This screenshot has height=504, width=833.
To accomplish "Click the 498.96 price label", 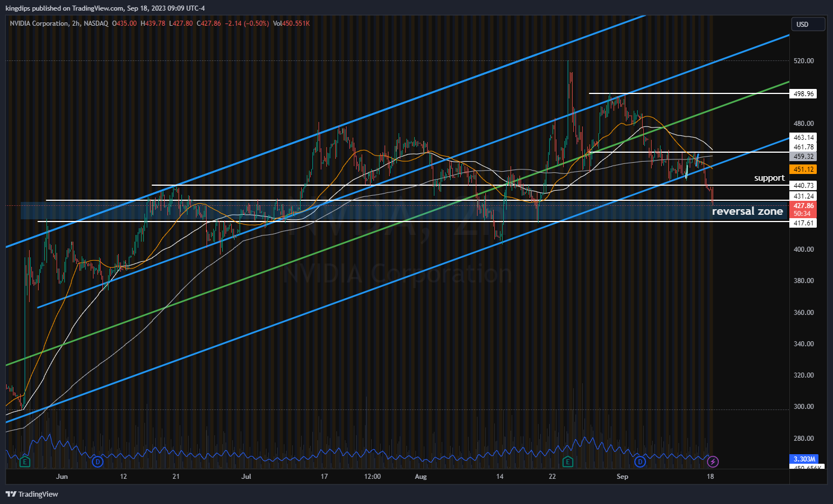I will [x=803, y=93].
